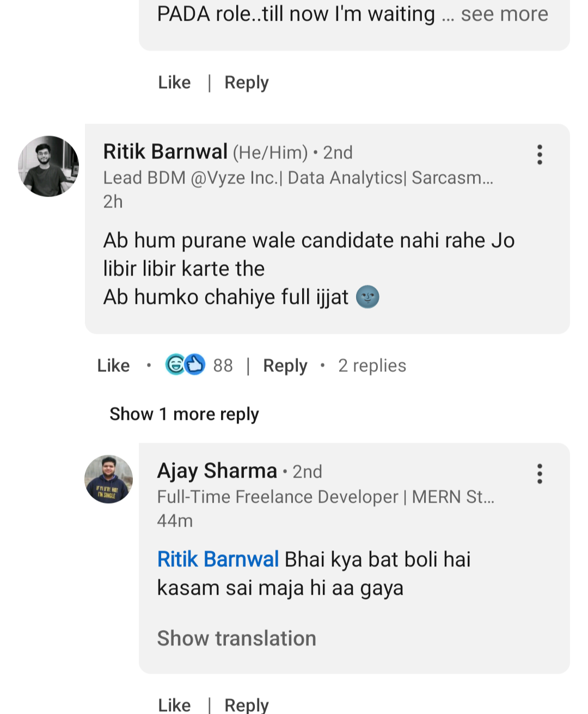588x714 pixels.
Task: Expand the PADA role comment with see more
Action: [x=504, y=14]
